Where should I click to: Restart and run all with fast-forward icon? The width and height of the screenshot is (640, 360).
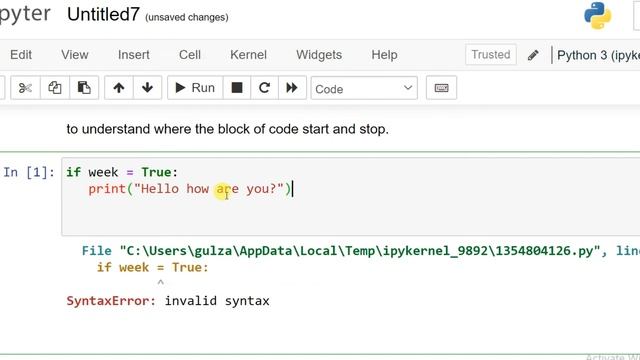coord(292,88)
